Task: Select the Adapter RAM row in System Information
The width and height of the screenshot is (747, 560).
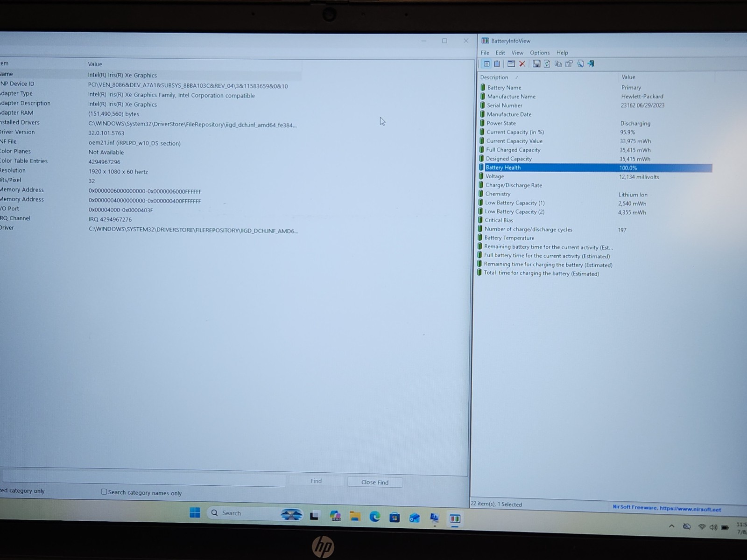Action: [150, 113]
